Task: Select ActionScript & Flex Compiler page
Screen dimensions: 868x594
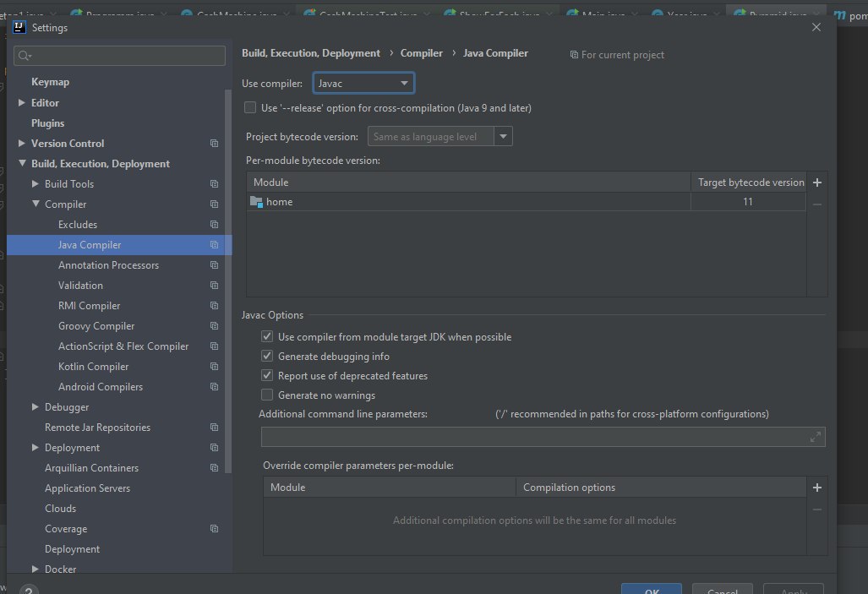Action: [x=123, y=346]
